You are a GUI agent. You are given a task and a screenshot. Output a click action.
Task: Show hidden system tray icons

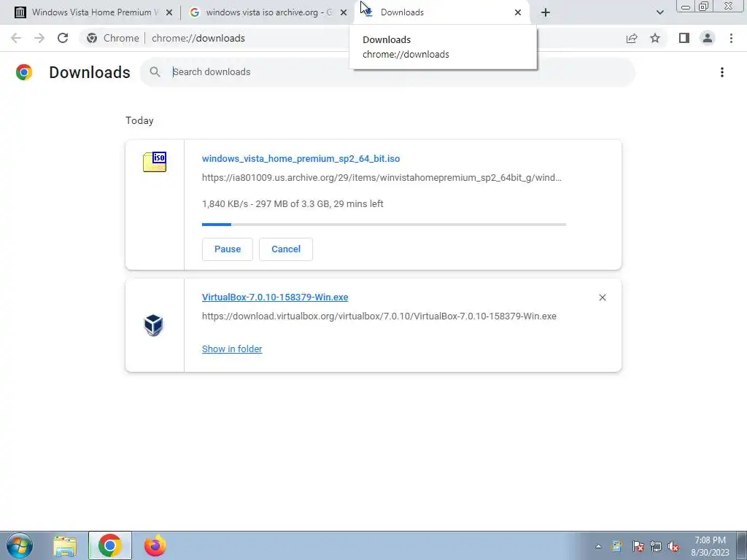598,547
